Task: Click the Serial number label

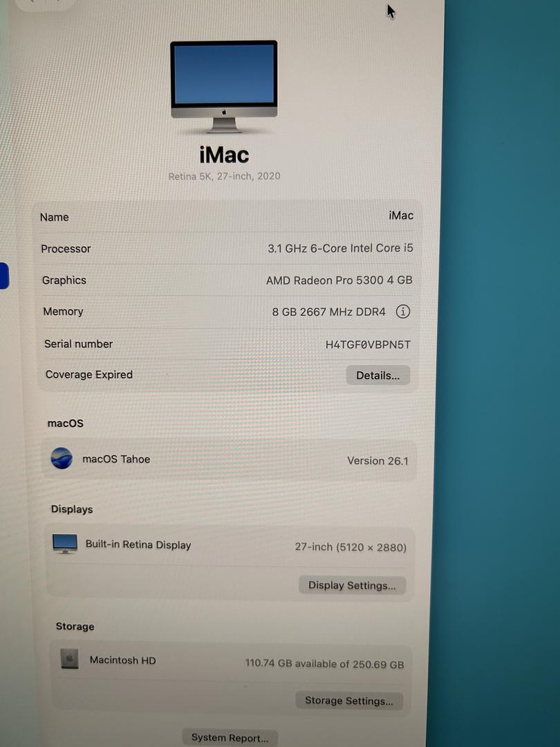Action: tap(79, 344)
